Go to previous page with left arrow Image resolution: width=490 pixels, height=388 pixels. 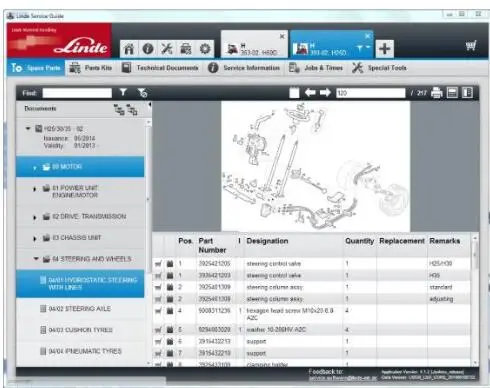click(310, 92)
